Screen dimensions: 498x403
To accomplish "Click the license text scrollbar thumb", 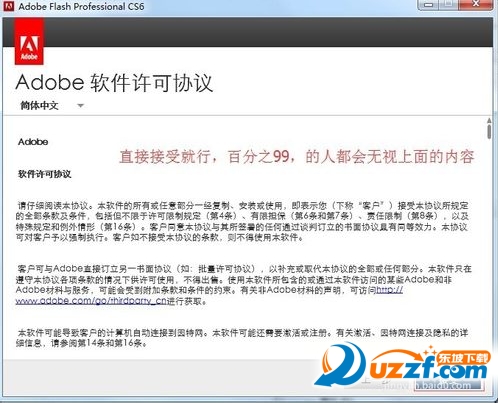I will pos(489,132).
